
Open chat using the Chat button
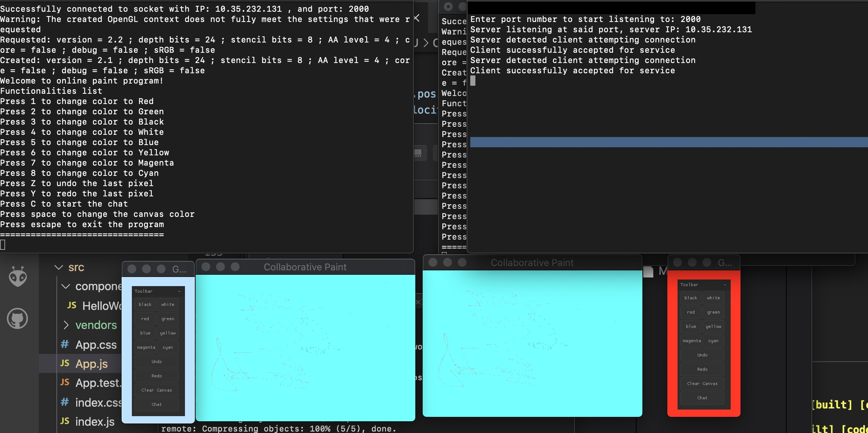(156, 404)
